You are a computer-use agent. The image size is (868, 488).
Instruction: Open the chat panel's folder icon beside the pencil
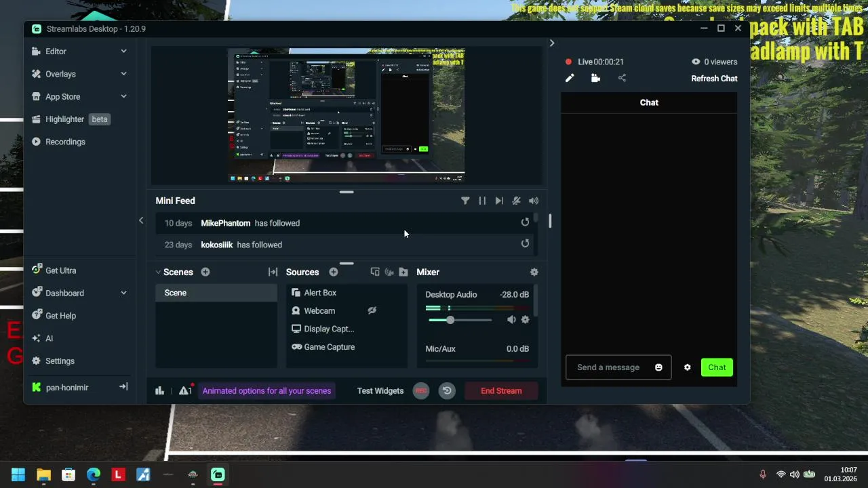click(595, 78)
